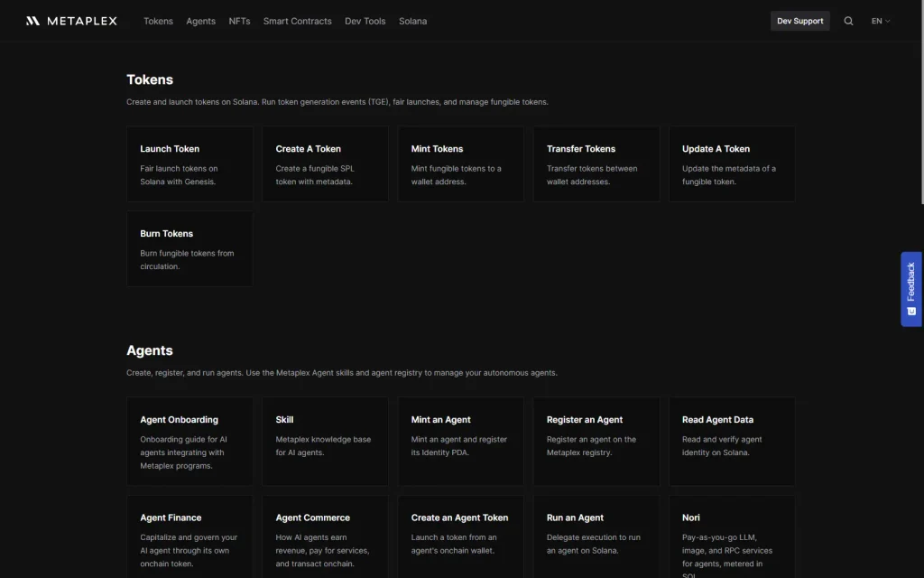Open the Feedback side tab
Viewport: 924px width, 578px height.
(911, 289)
